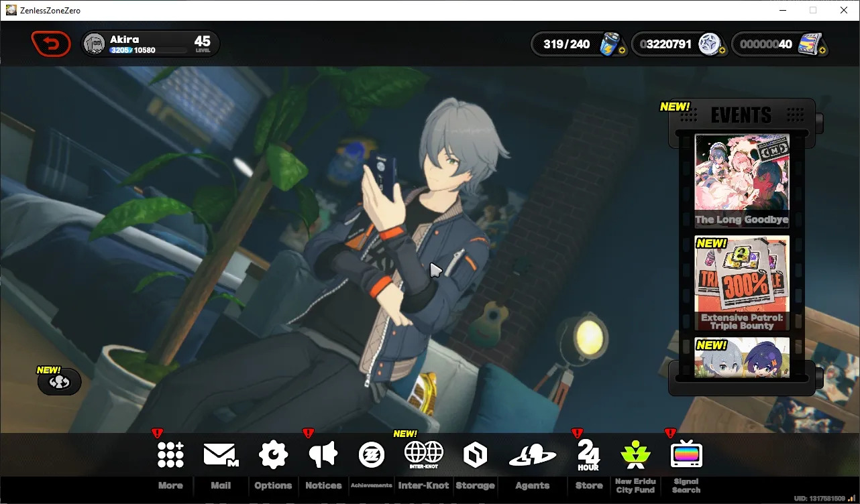Click the Notices label

(323, 486)
